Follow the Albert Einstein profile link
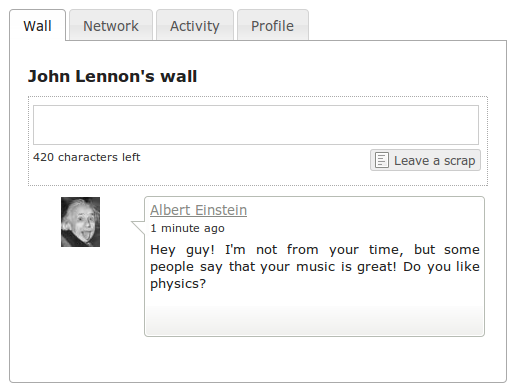514x388 pixels. click(198, 210)
